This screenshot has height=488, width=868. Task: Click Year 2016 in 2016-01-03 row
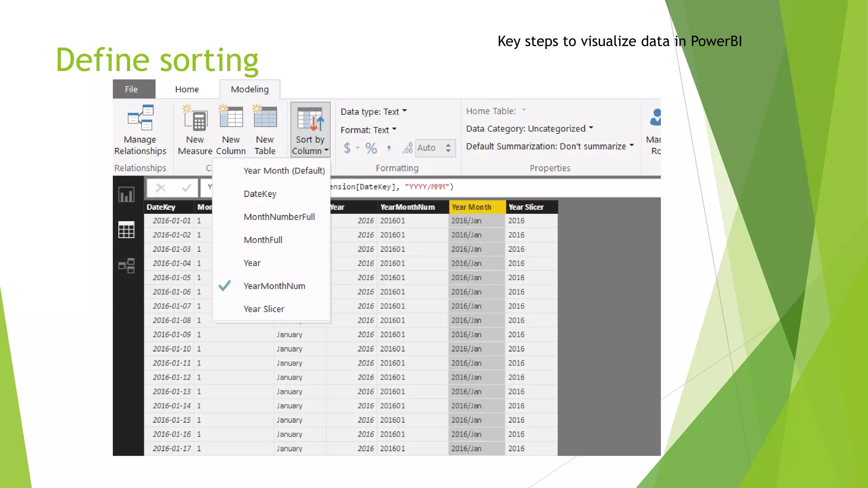tap(353, 249)
